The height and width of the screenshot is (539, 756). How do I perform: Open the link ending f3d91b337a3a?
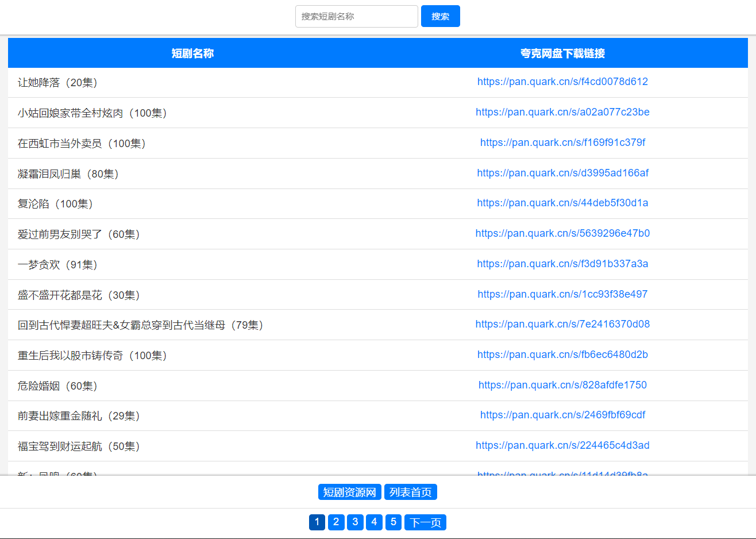coord(562,264)
